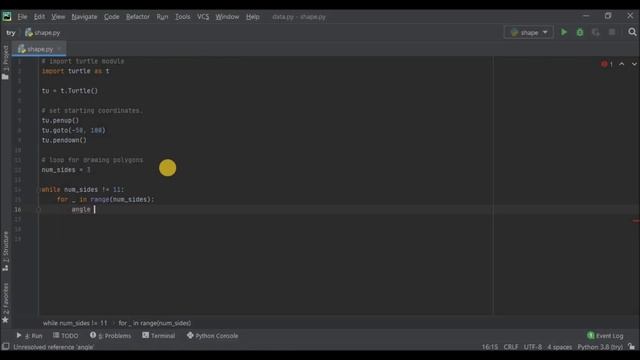
Task: Click the Stop process icon
Action: (x=611, y=32)
